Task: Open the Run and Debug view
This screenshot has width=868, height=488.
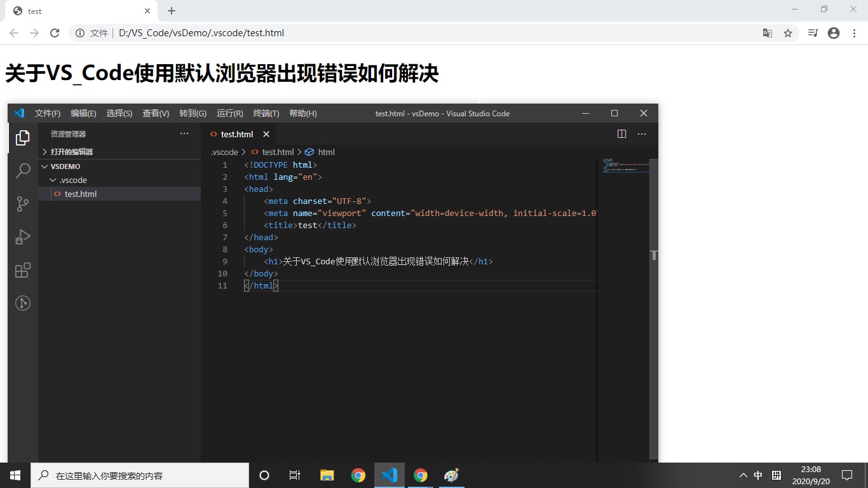Action: coord(23,236)
